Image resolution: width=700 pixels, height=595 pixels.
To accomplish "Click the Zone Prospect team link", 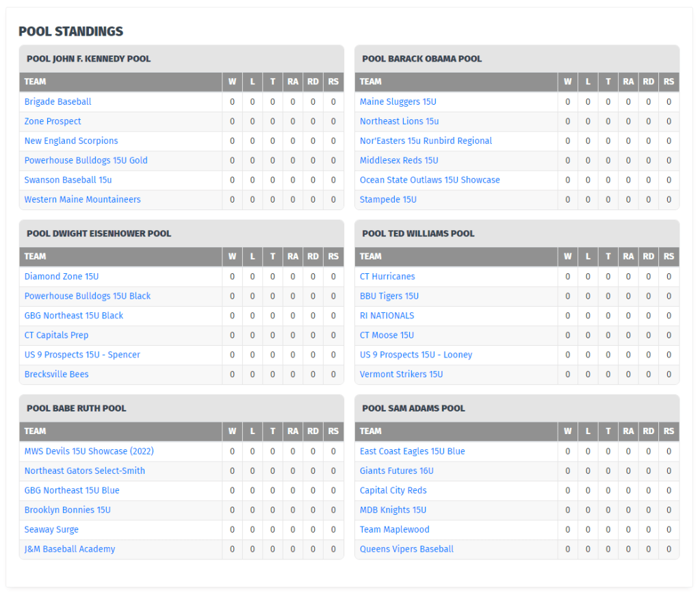I will (x=53, y=121).
